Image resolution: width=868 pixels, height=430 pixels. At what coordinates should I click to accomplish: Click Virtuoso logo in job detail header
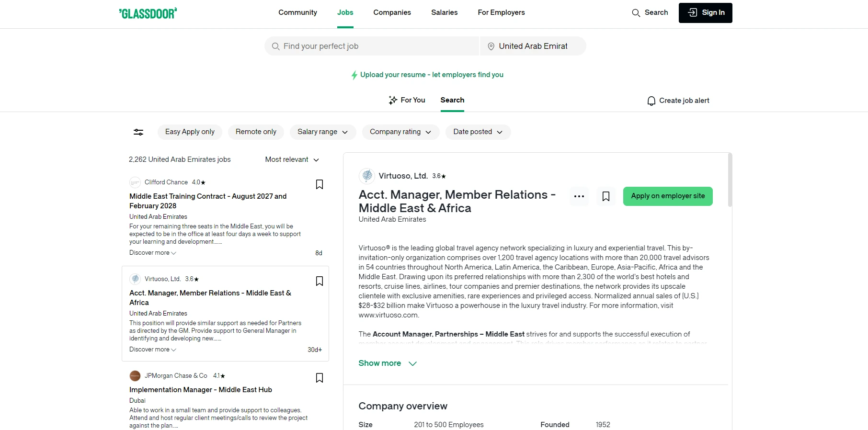(367, 176)
